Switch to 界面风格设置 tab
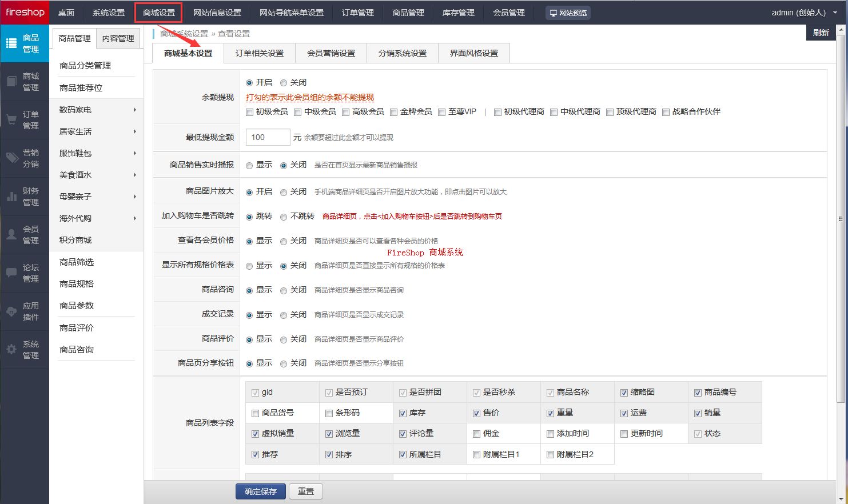The width and height of the screenshot is (848, 504). 474,53
